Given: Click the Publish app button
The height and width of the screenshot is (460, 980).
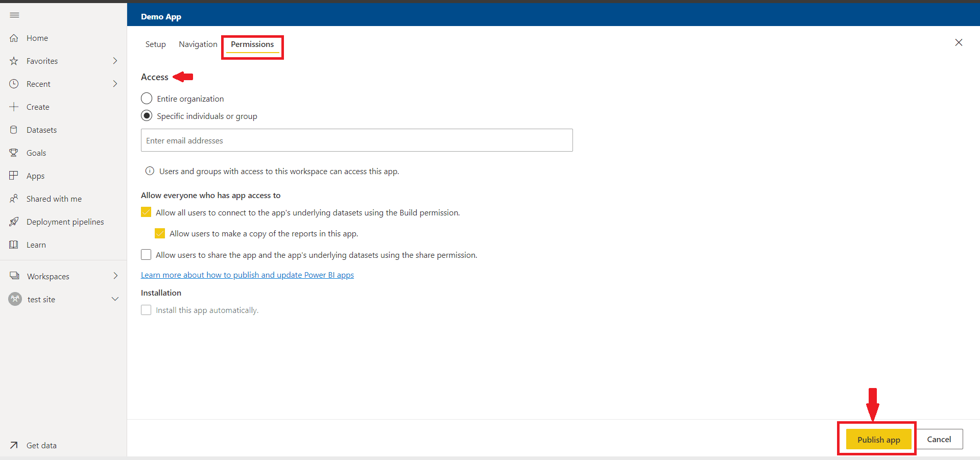Looking at the screenshot, I should (x=878, y=440).
